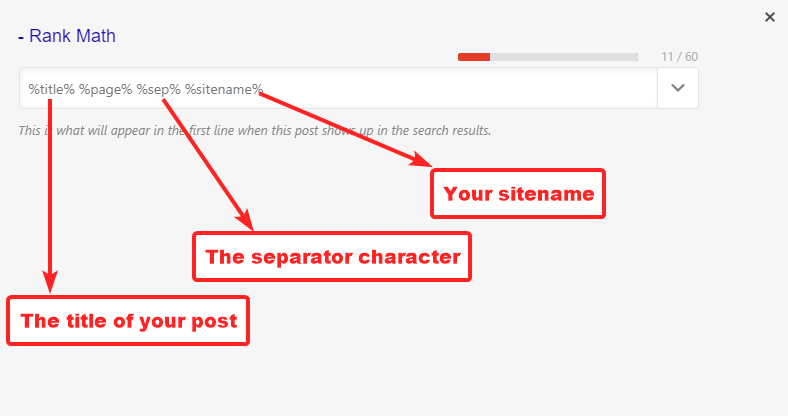The width and height of the screenshot is (788, 416).
Task: Click the red filled part of length bar
Action: (x=473, y=57)
